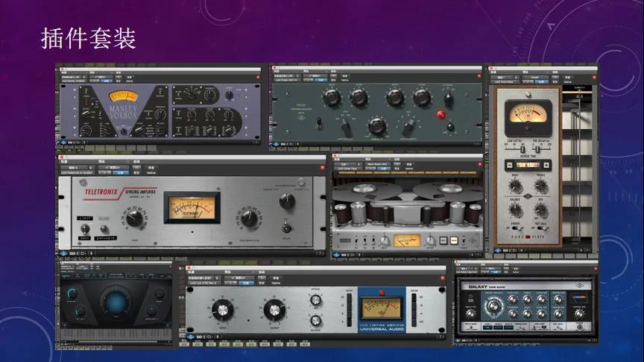This screenshot has height=362, width=644.
Task: Open track selector dropdown in Pultec window
Action: (x=287, y=76)
